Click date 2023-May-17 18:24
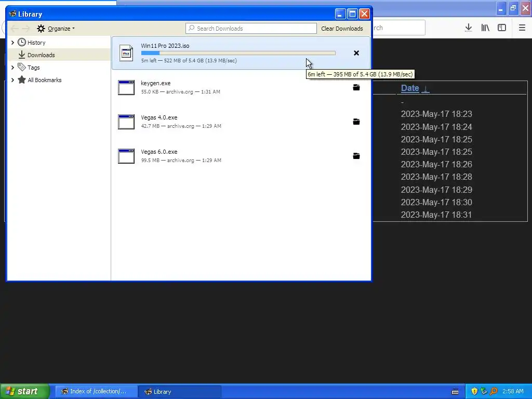This screenshot has width=532, height=399. click(x=436, y=127)
